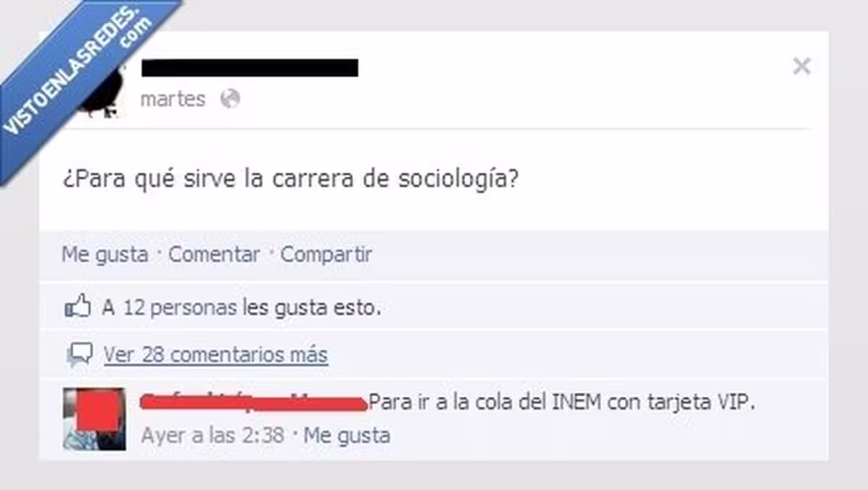868x490 pixels.
Task: Click the thumbs-up icon in likes row
Action: coord(77,308)
